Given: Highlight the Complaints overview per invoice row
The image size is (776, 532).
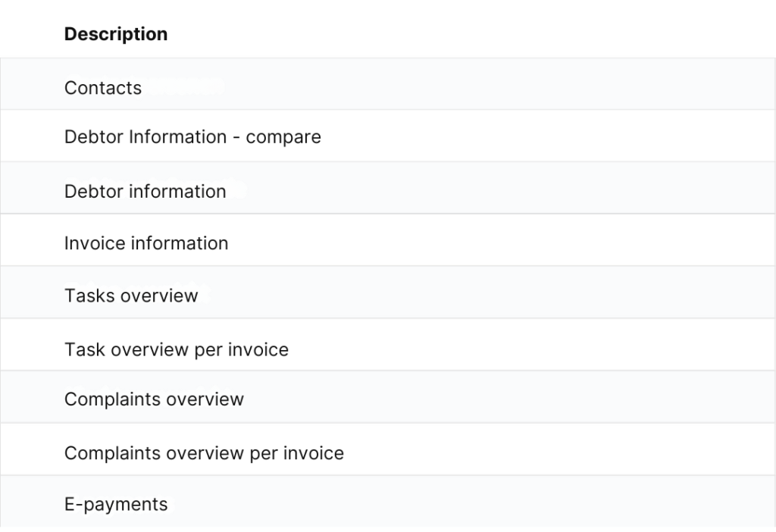Looking at the screenshot, I should 455,449.
